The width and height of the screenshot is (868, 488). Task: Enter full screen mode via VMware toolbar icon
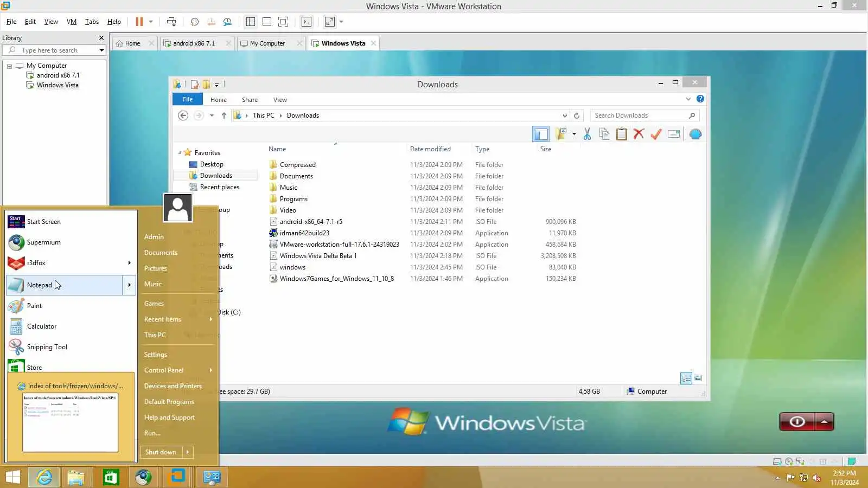coord(283,22)
